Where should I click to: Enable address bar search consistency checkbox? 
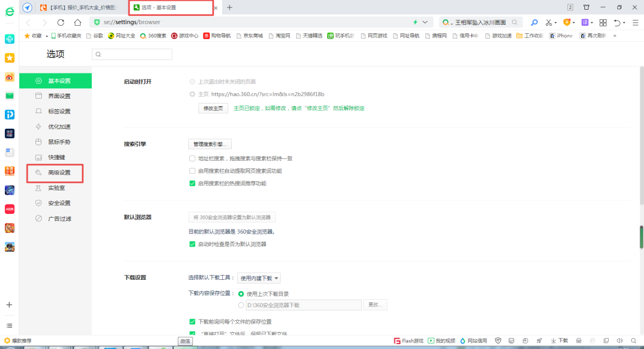[192, 159]
